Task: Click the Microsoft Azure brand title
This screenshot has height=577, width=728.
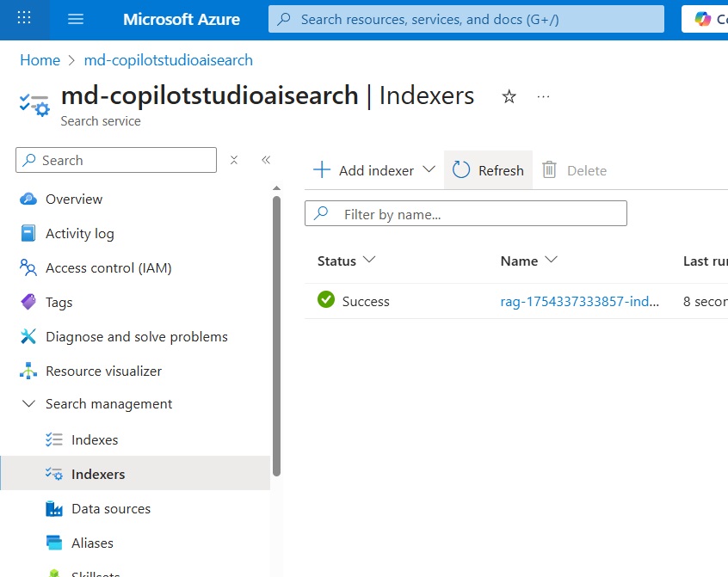Action: pyautogui.click(x=182, y=19)
